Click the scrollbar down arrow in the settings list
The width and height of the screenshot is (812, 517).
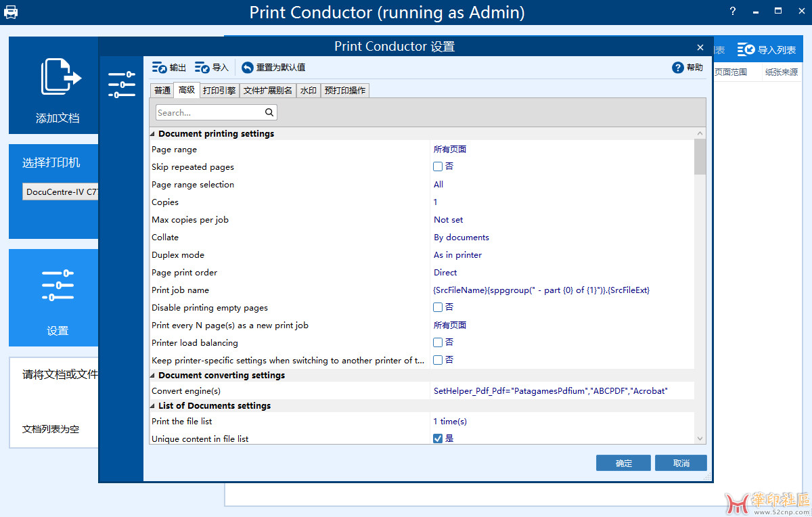pyautogui.click(x=700, y=439)
